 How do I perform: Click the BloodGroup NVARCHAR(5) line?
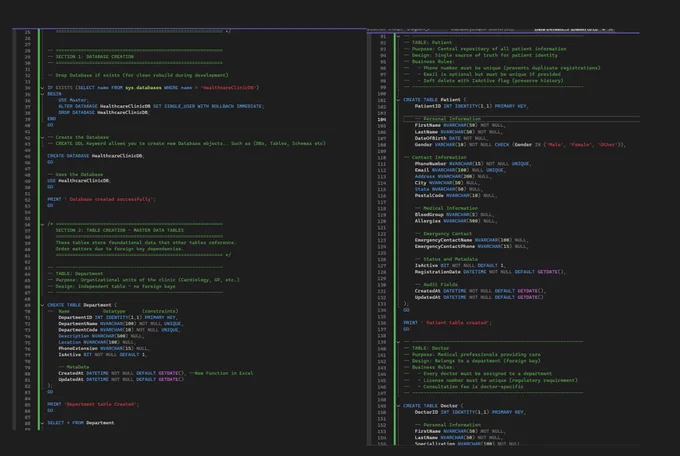[454, 215]
